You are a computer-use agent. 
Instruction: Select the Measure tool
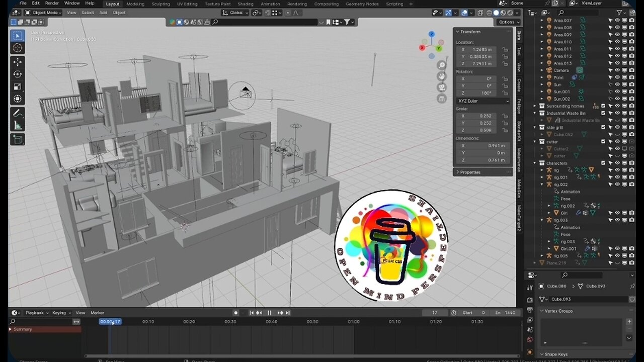pos(18,125)
